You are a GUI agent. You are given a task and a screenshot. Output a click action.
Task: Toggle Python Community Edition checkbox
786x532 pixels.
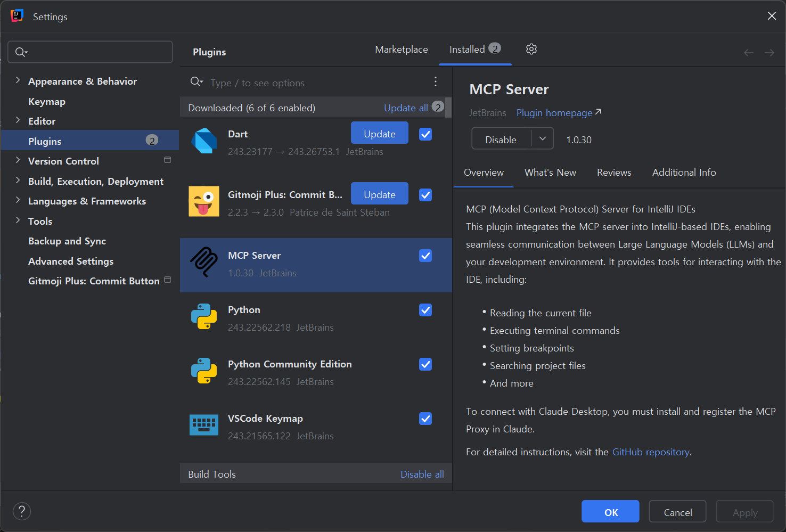pyautogui.click(x=425, y=364)
